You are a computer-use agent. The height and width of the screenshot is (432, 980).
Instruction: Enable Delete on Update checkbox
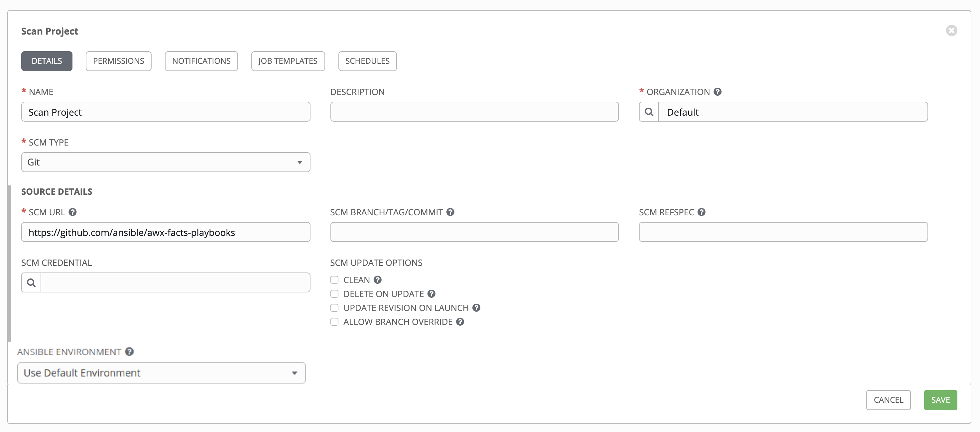coord(334,294)
